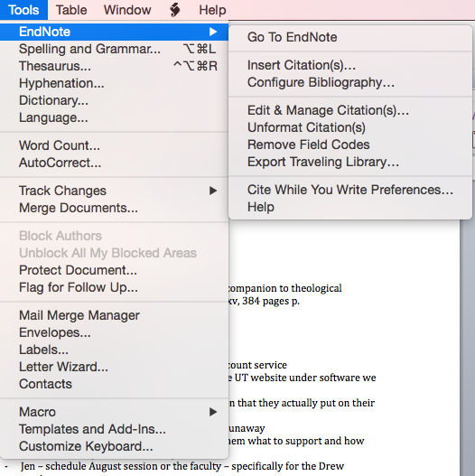Select Macro menu item
Viewport: 475px width, 476px height.
[114, 412]
